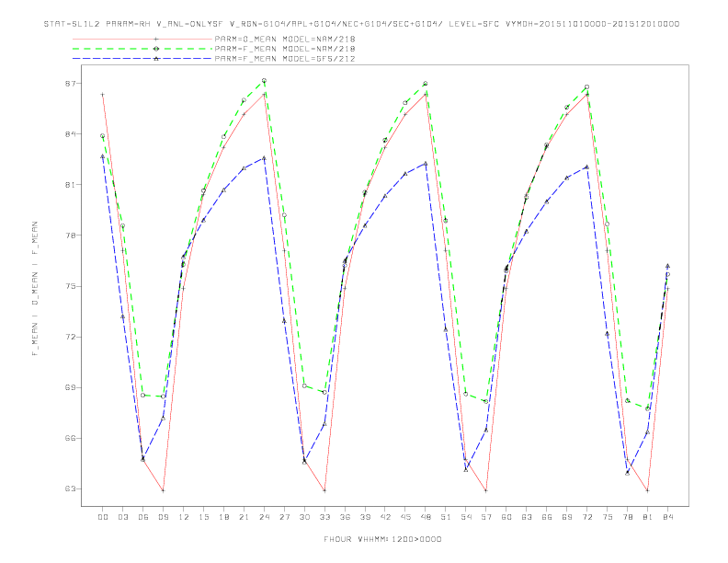Click x-axis forecast hour label 72
This screenshot has height=563, width=728.
[x=587, y=517]
